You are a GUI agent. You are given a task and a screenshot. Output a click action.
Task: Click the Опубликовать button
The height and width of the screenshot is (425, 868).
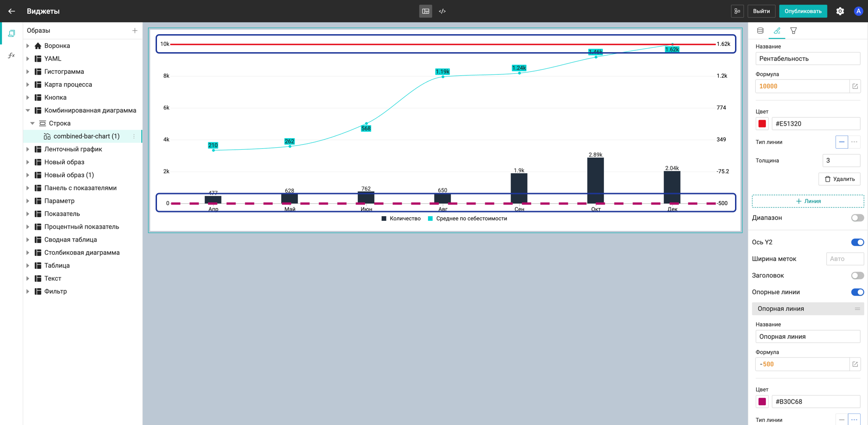[802, 11]
